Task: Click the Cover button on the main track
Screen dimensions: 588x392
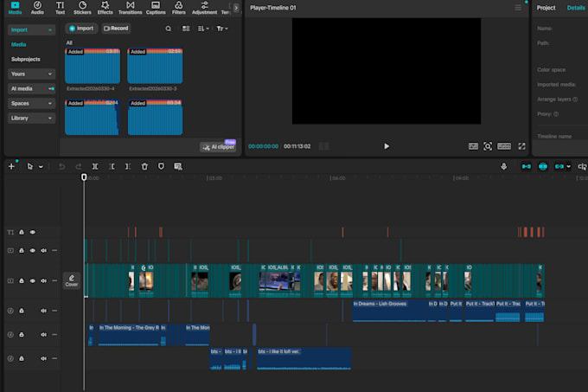Action: click(x=71, y=280)
